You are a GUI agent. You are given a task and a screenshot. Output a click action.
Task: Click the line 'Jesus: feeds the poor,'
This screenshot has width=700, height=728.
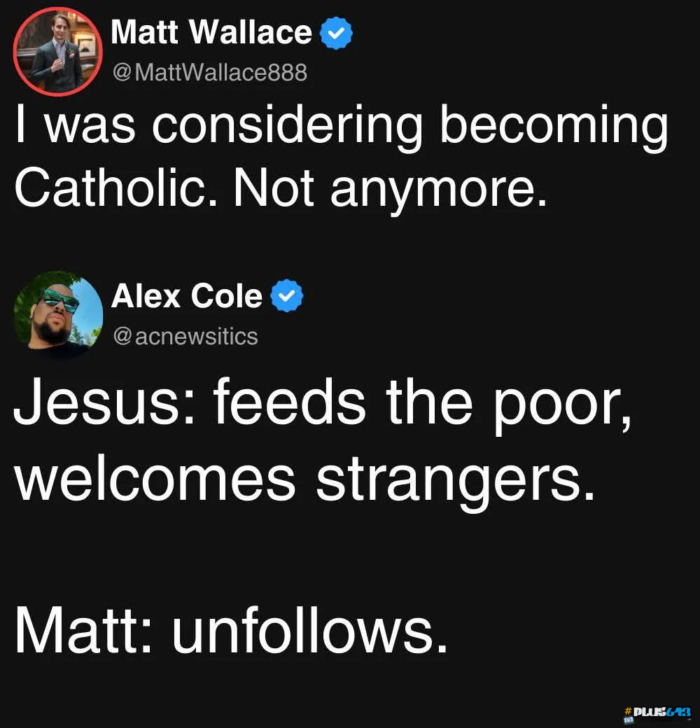click(x=323, y=405)
